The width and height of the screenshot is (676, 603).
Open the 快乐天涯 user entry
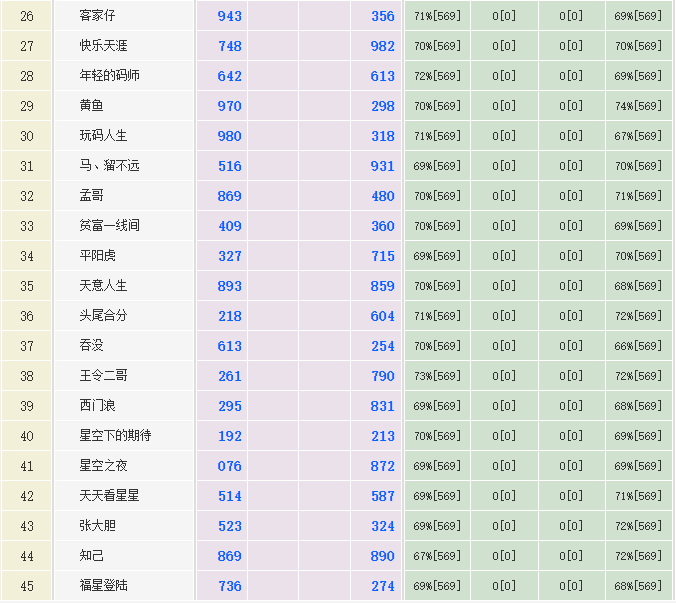click(x=104, y=46)
